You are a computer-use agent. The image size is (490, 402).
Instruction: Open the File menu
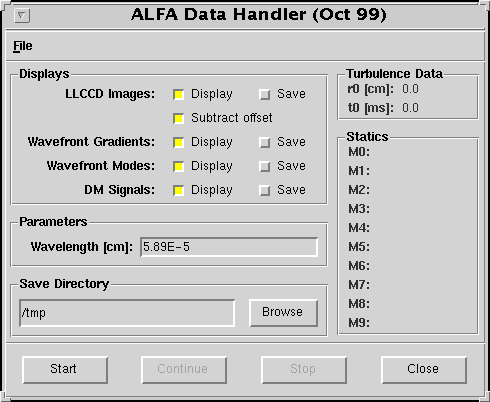(23, 46)
